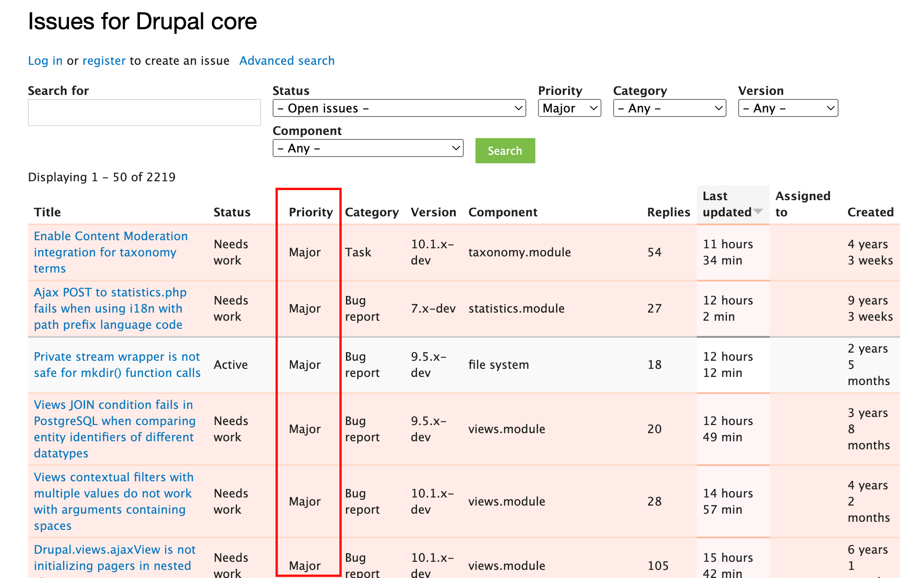Click the 54 replies cell
This screenshot has height=578, width=924.
coord(655,252)
